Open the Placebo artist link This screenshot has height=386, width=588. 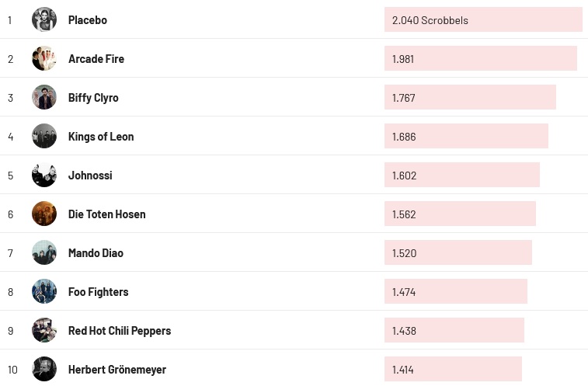pos(88,20)
